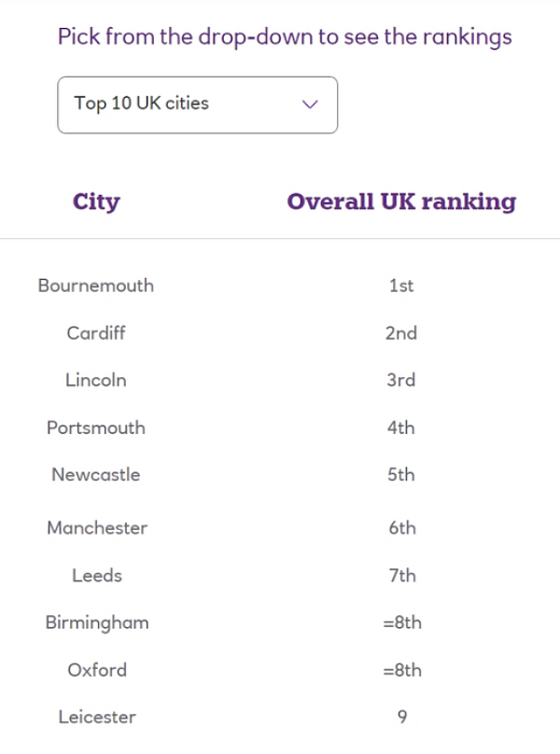The height and width of the screenshot is (754, 560).
Task: Click the 2nd ranking for Cardiff
Action: tap(401, 333)
